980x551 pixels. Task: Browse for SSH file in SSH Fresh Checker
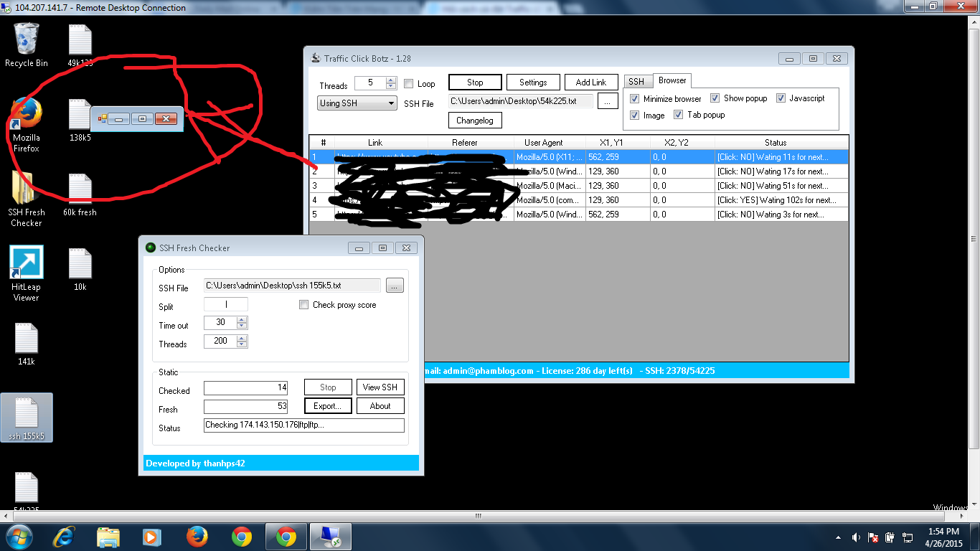(395, 286)
